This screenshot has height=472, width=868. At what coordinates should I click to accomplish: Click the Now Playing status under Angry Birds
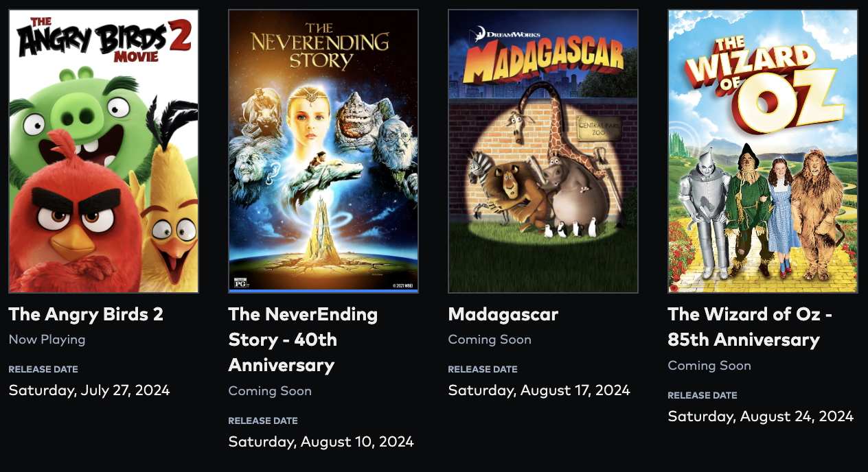tap(47, 340)
